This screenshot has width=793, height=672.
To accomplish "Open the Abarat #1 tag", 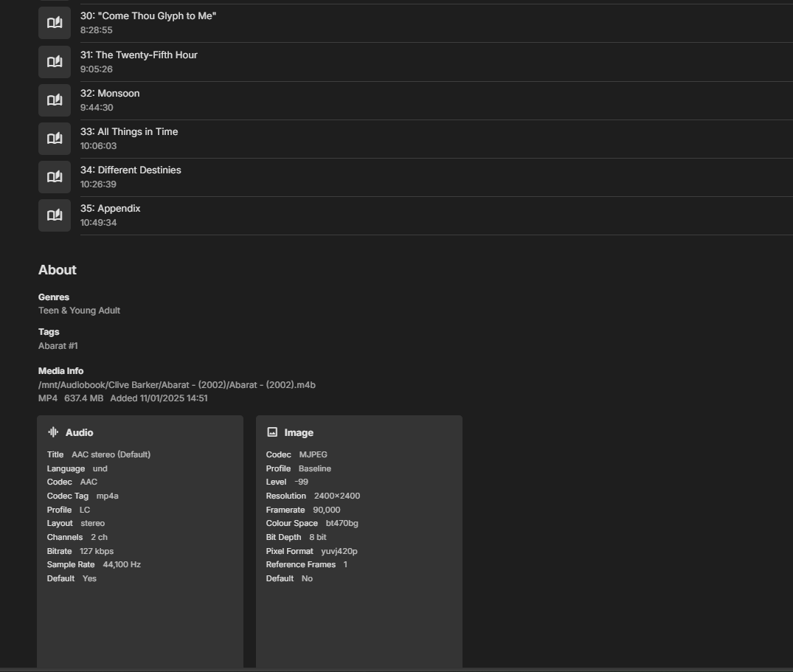I will [58, 345].
